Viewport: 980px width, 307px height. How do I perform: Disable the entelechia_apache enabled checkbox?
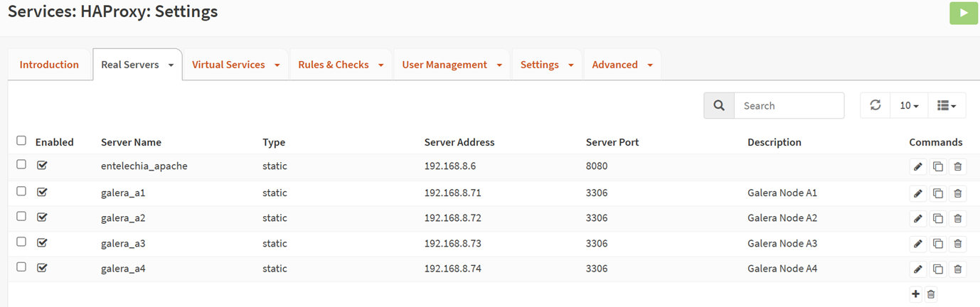pos(42,165)
